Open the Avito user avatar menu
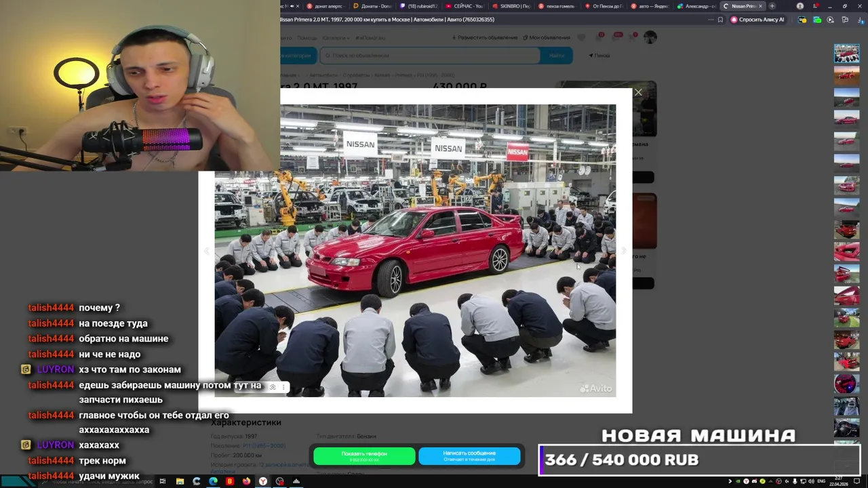 pos(650,37)
